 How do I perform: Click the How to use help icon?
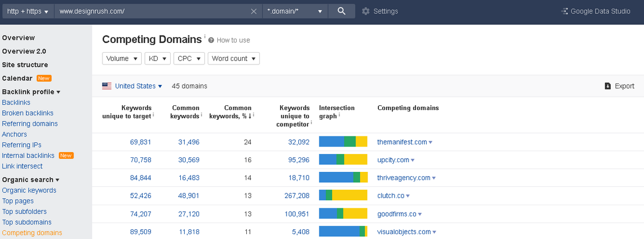(x=211, y=40)
